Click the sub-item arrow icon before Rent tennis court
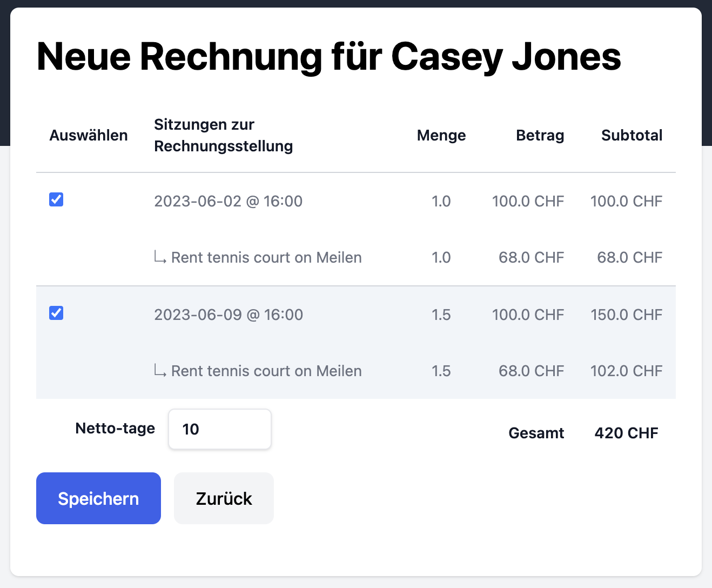712x588 pixels. (x=159, y=257)
